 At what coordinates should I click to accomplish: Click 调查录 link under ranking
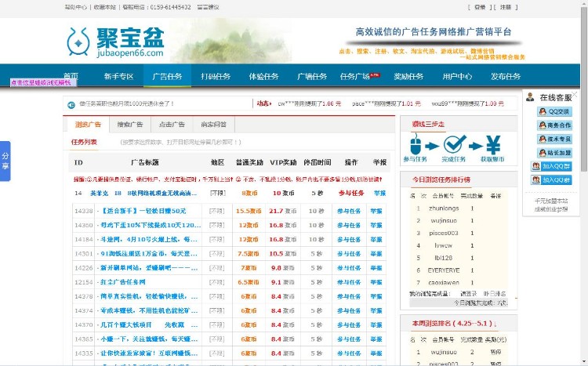coord(468,294)
